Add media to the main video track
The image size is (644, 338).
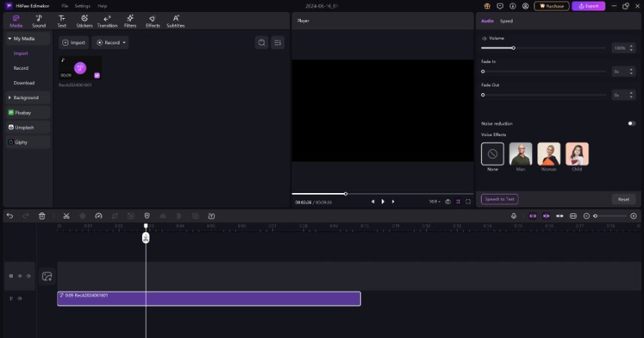tap(47, 276)
